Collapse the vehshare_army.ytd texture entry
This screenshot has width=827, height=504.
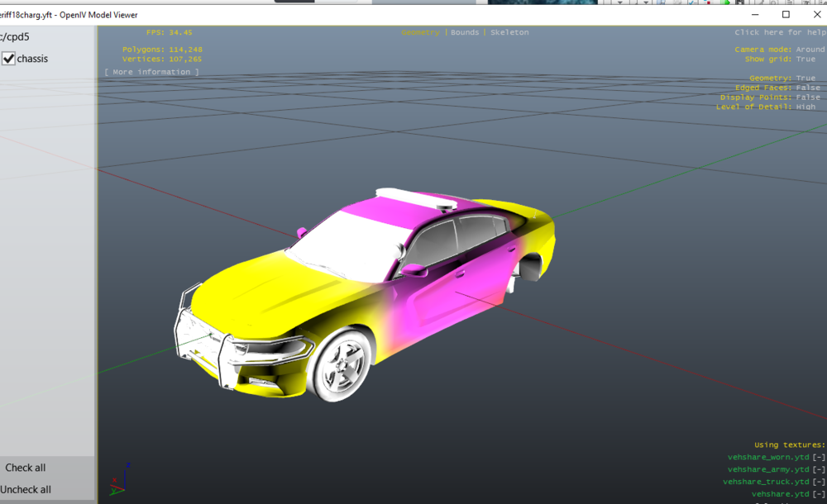818,469
